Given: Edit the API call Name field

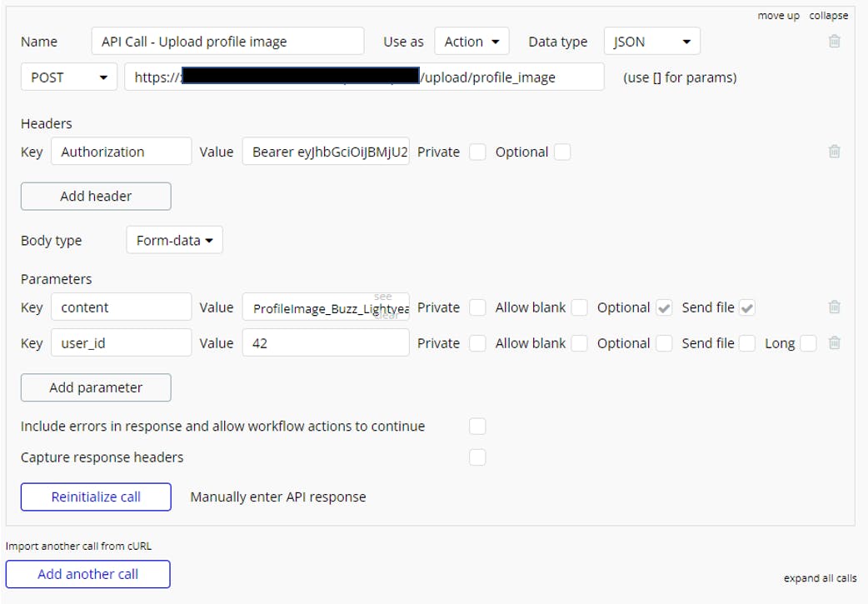Looking at the screenshot, I should [x=227, y=42].
